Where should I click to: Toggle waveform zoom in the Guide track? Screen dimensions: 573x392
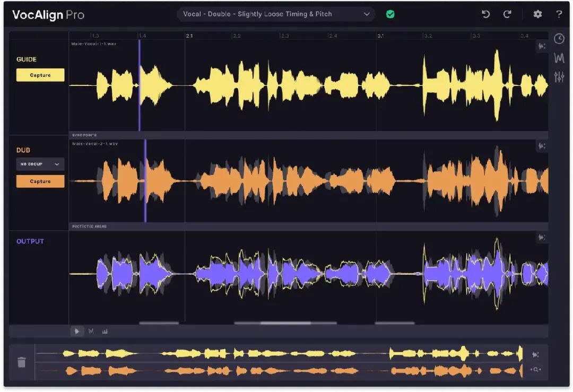click(x=542, y=46)
